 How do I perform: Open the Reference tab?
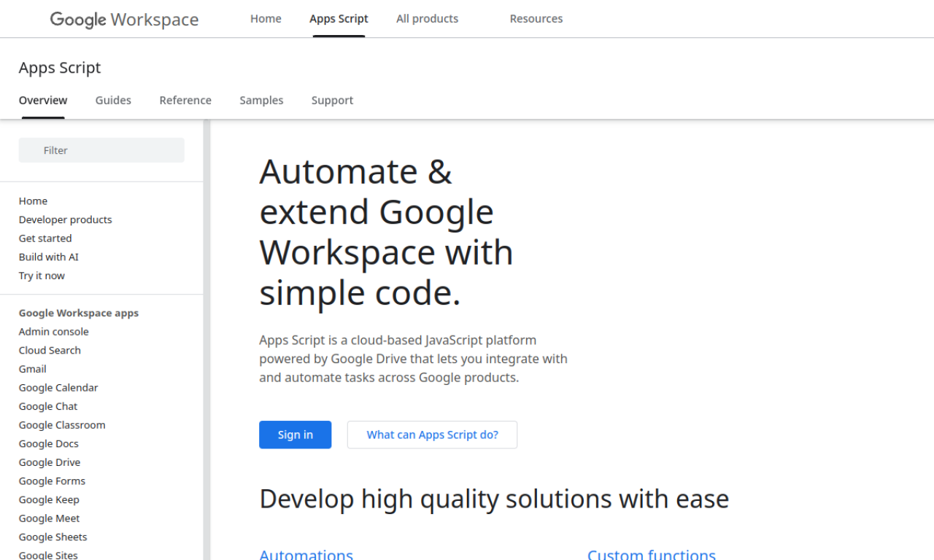(185, 100)
